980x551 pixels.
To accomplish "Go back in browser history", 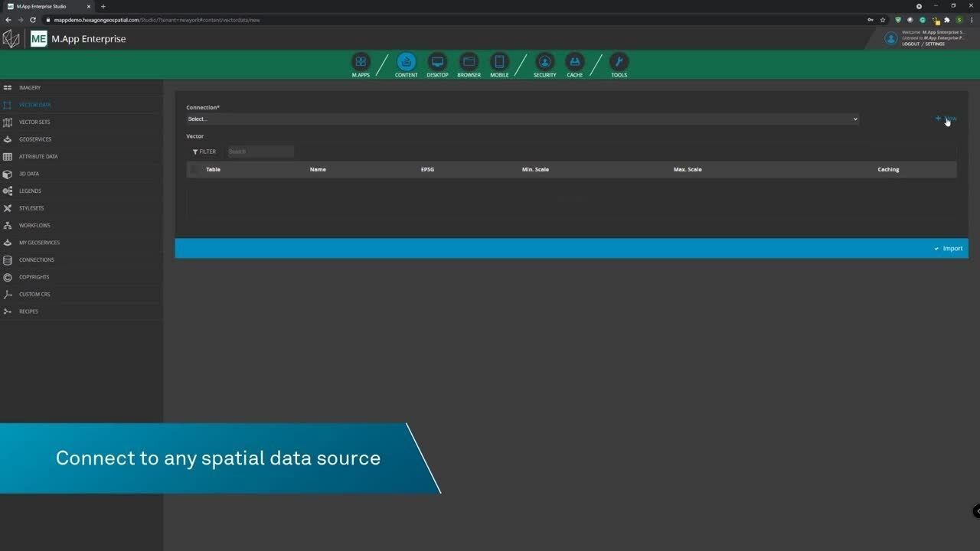I will tap(8, 20).
